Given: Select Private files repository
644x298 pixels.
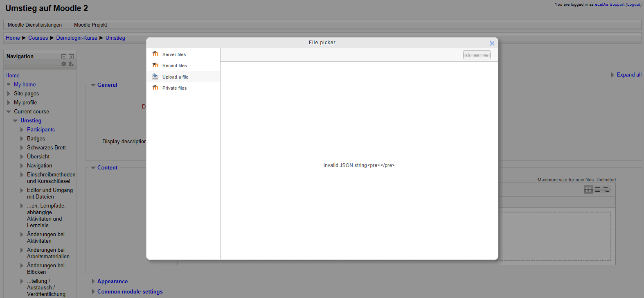Looking at the screenshot, I should coord(183,88).
